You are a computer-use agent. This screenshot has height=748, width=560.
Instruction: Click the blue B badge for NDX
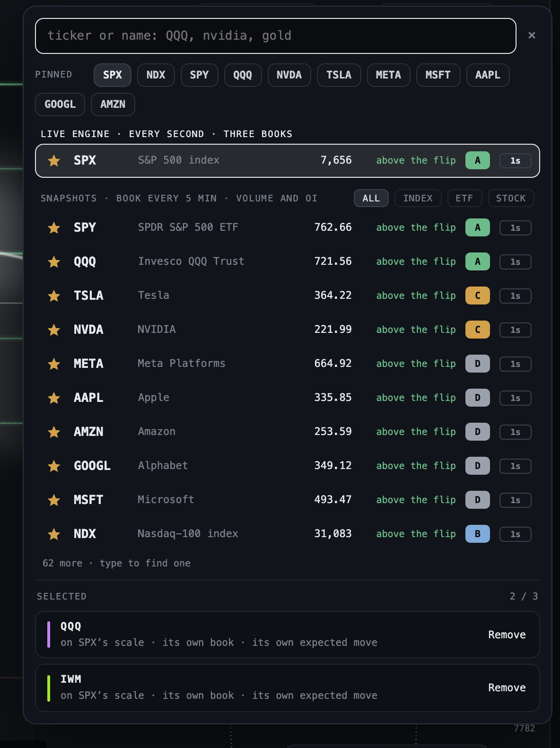(x=478, y=534)
